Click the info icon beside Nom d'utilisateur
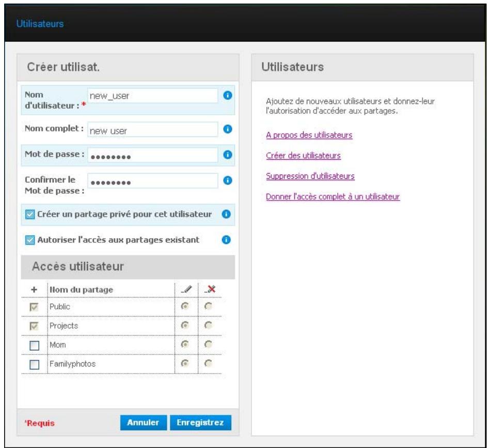The height and width of the screenshot is (448, 488). [x=228, y=95]
